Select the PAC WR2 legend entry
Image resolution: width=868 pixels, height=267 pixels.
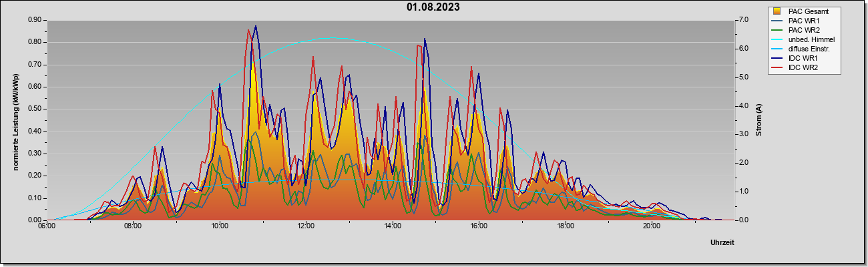[x=804, y=30]
